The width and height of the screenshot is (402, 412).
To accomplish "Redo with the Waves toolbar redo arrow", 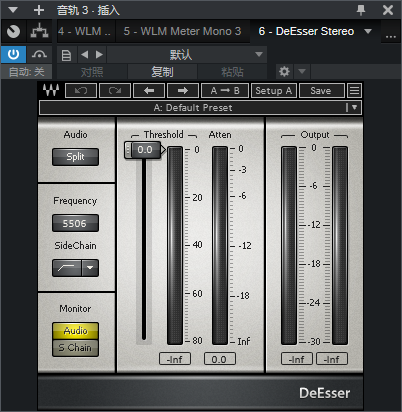I will point(115,90).
